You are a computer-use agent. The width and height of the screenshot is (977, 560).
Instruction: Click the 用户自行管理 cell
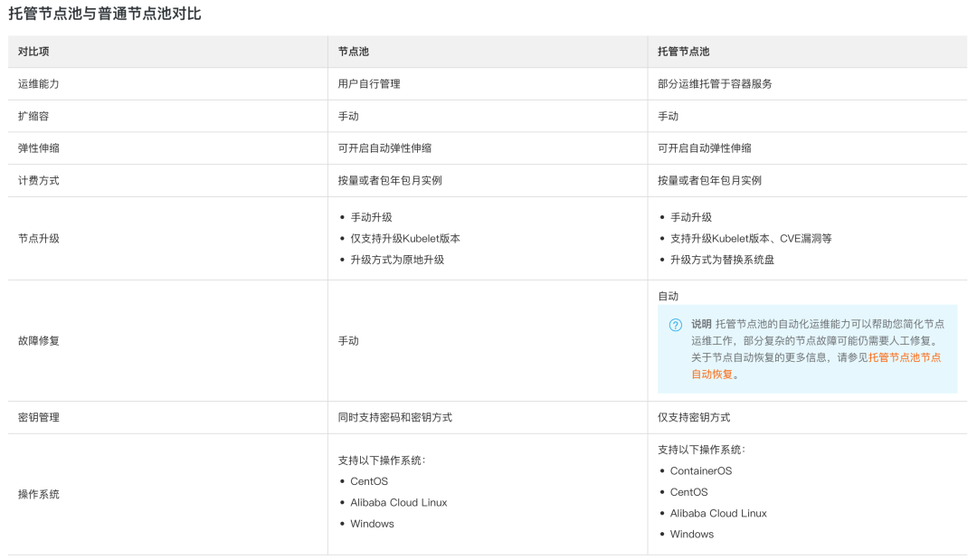pos(369,83)
